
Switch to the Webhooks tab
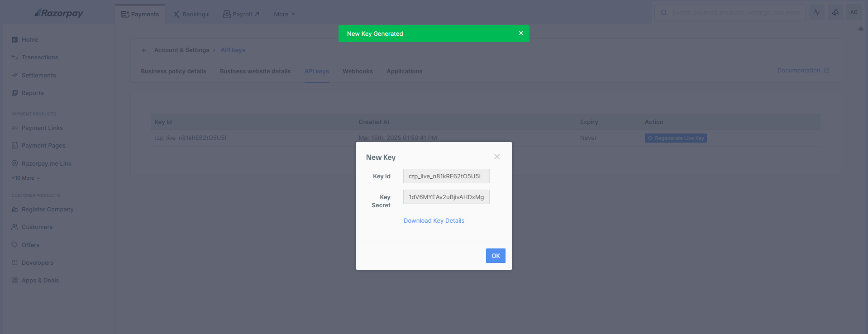(x=358, y=72)
